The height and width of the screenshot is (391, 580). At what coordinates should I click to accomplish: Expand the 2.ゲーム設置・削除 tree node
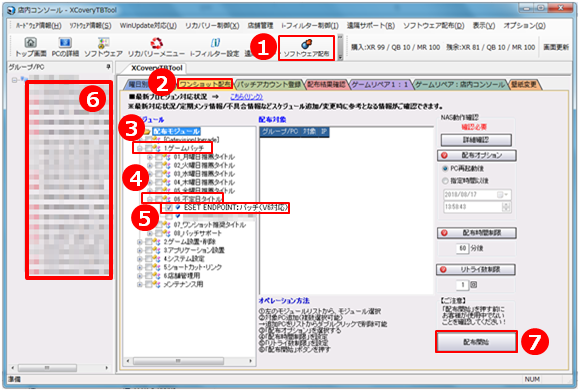click(140, 242)
